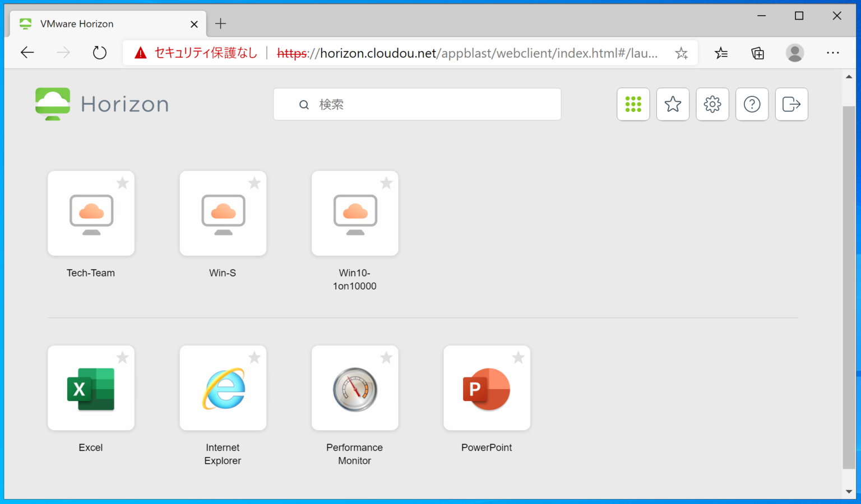Launch Internet Explorer application
861x504 pixels.
point(223,388)
